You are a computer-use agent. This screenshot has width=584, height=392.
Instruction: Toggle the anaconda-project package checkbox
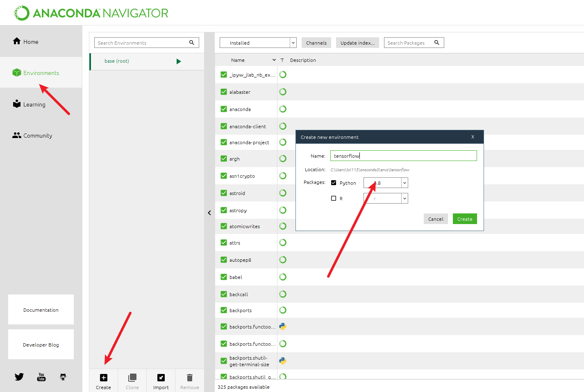pos(224,142)
